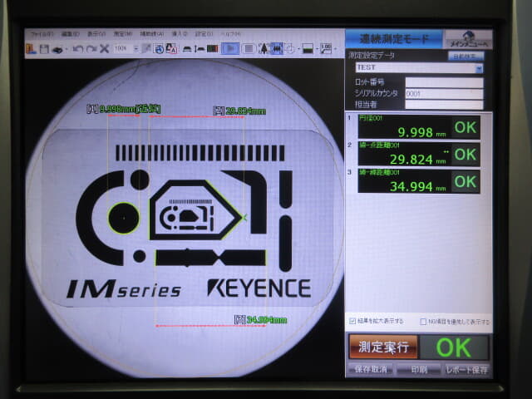Open the 100% zoom level dropdown
The height and width of the screenshot is (399, 532).
click(136, 48)
